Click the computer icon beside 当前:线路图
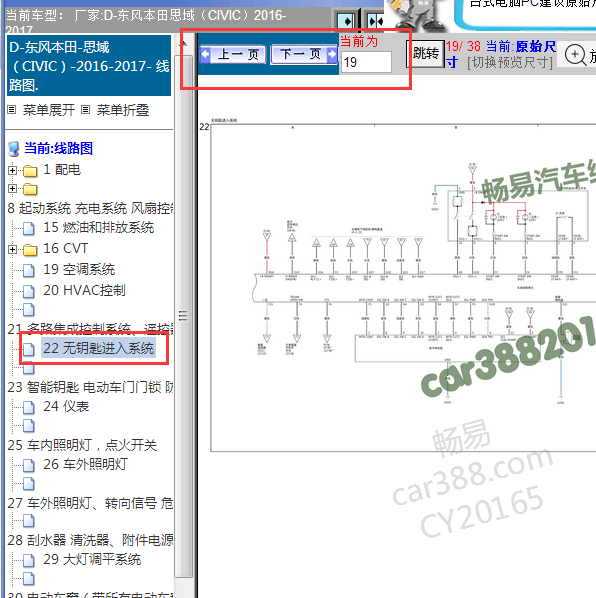596x598 pixels. click(x=14, y=149)
